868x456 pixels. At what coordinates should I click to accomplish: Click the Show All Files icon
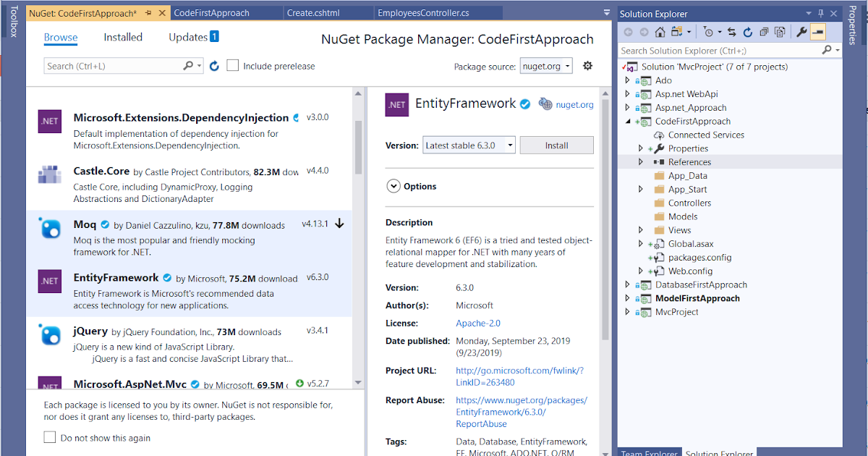pyautogui.click(x=780, y=32)
